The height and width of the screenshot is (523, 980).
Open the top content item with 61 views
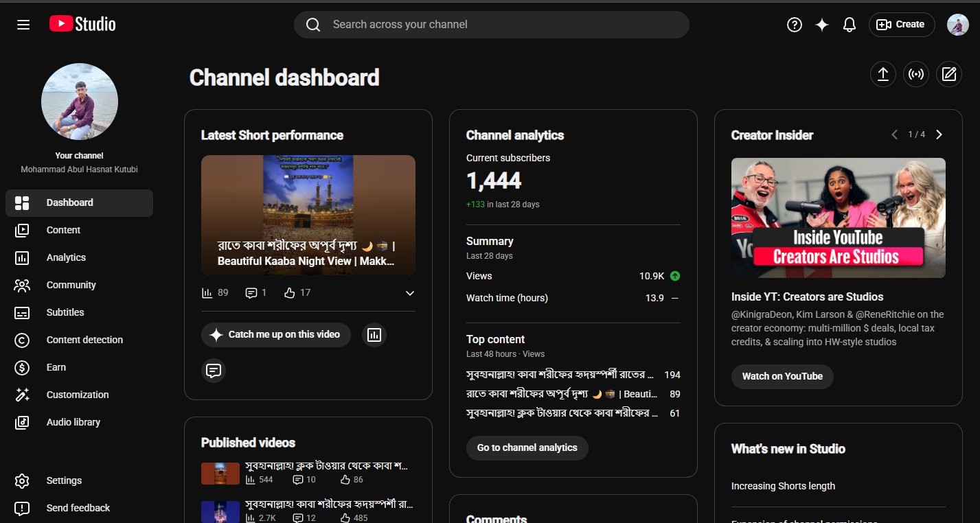tap(573, 414)
